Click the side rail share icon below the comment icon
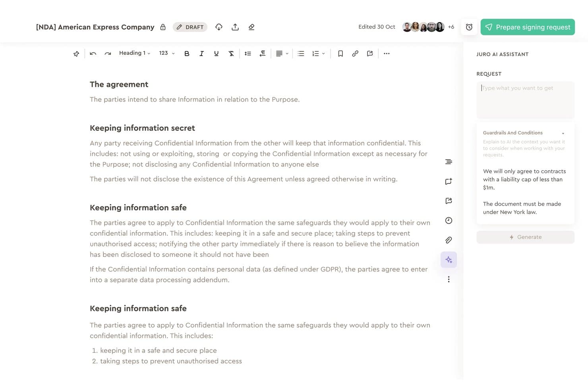 click(449, 201)
